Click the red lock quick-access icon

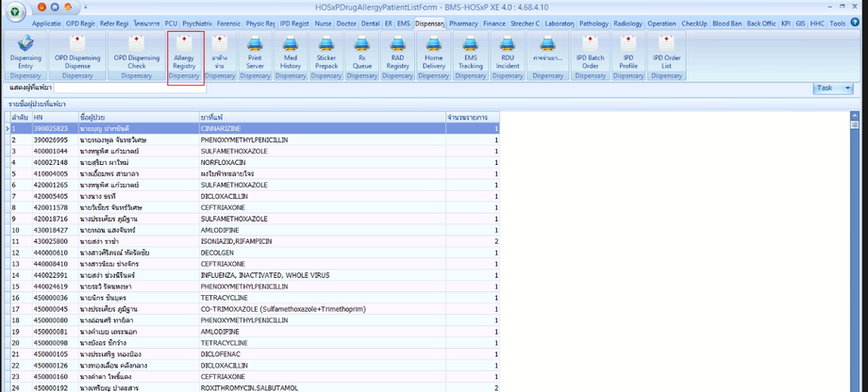42,7
